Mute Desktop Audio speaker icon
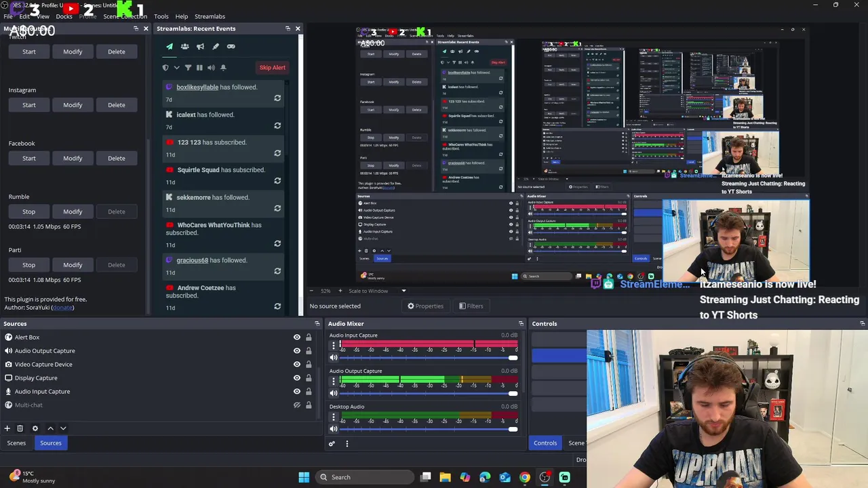This screenshot has height=488, width=868. pyautogui.click(x=333, y=429)
